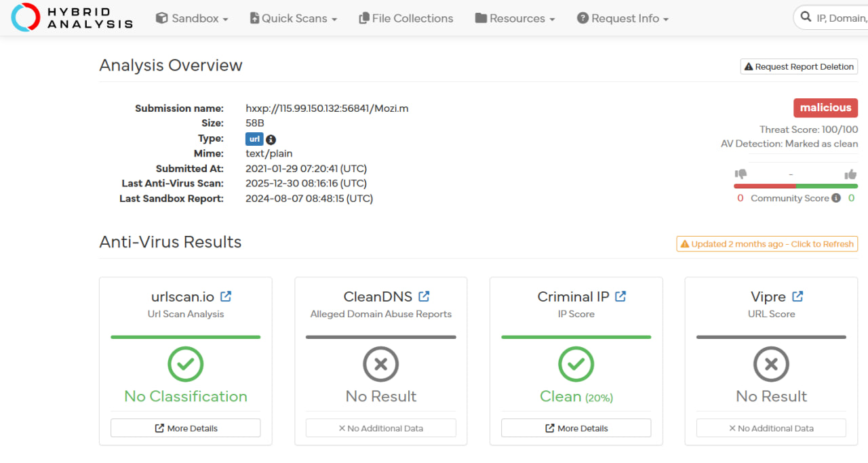
Task: Click the Community Score info icon
Action: (836, 198)
